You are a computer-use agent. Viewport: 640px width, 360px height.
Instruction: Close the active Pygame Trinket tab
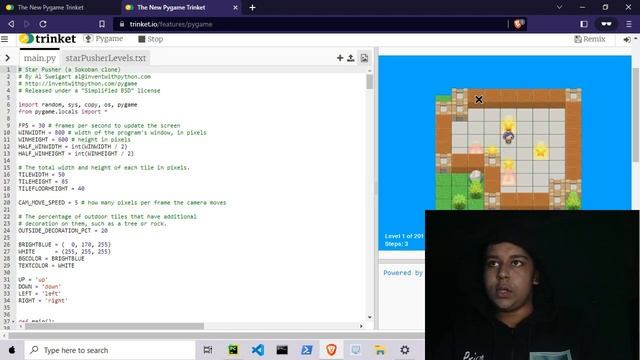(x=235, y=7)
